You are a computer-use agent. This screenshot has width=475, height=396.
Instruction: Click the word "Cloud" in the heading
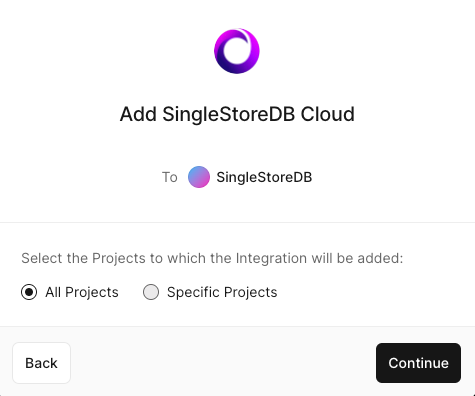coord(327,114)
